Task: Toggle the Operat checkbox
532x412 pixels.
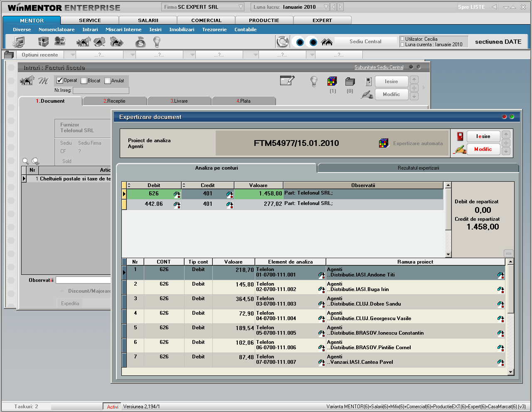Action: click(x=60, y=81)
